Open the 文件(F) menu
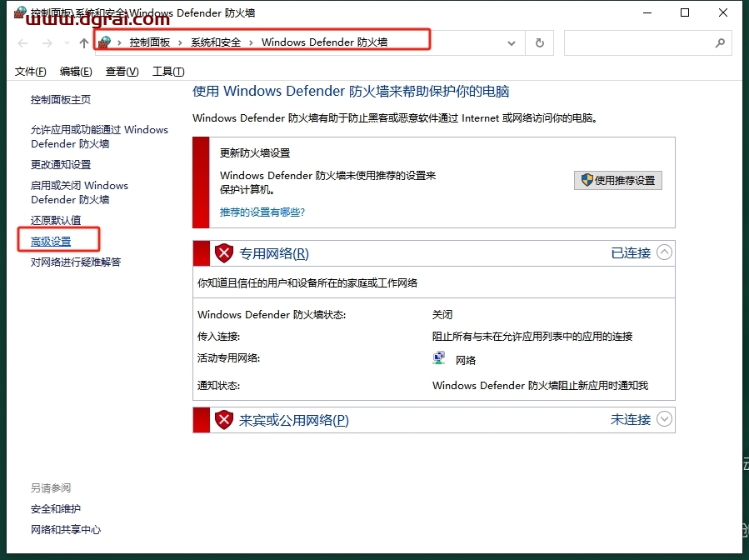Screen dimensions: 749x560 click(31, 72)
